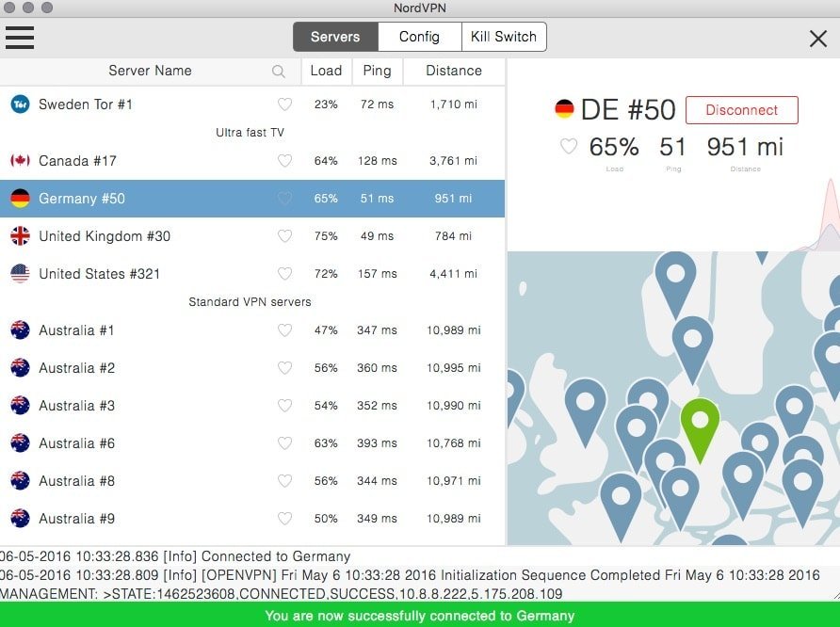This screenshot has height=627, width=840.
Task: Sort servers by Load column
Action: tap(326, 71)
